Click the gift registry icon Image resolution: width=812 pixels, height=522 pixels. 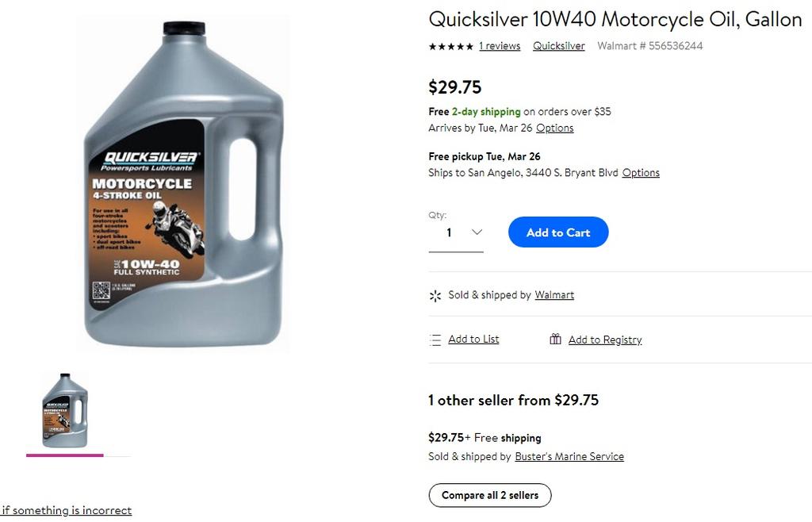pos(555,340)
